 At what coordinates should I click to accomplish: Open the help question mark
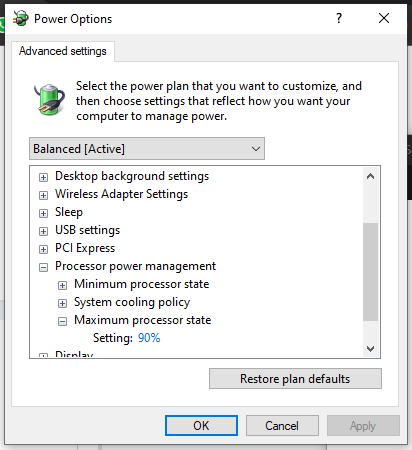[339, 18]
